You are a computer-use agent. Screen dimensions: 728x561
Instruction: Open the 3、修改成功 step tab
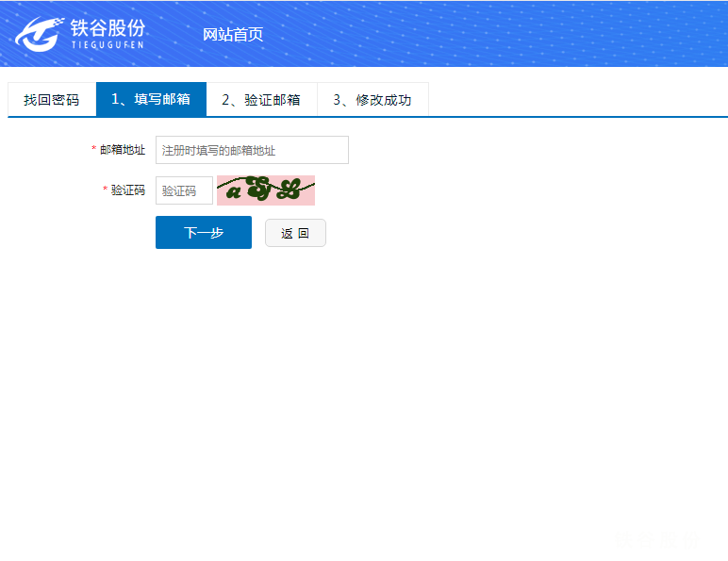[x=372, y=100]
